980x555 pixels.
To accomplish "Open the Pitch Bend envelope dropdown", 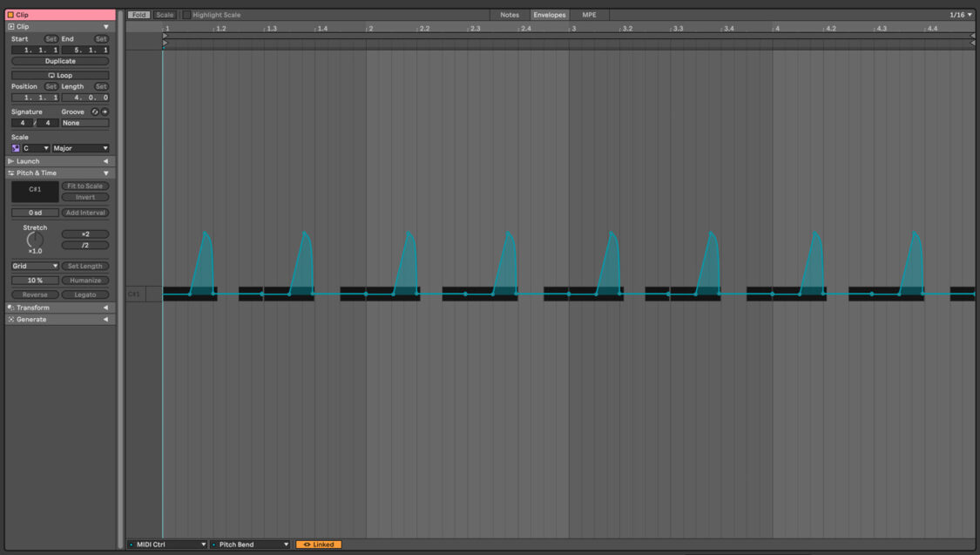I will pos(250,543).
